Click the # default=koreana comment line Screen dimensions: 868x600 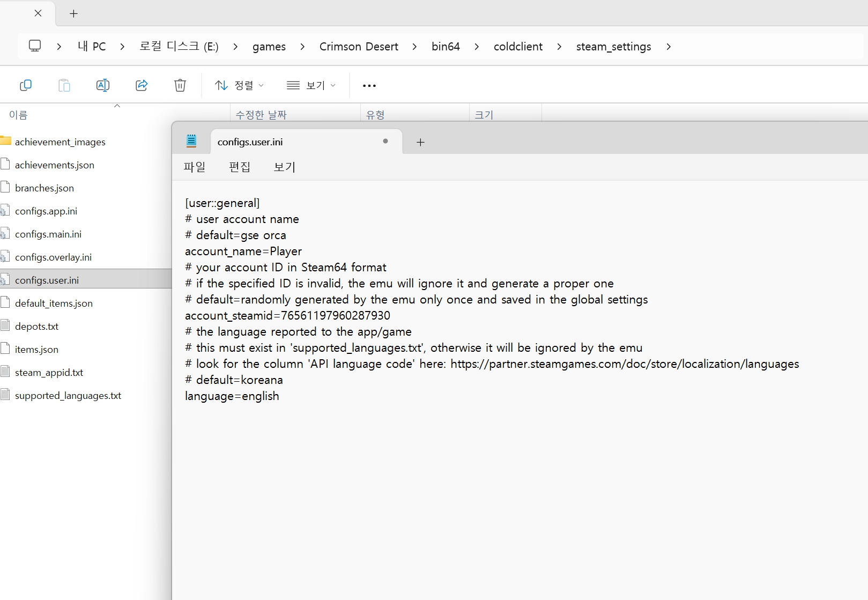234,380
